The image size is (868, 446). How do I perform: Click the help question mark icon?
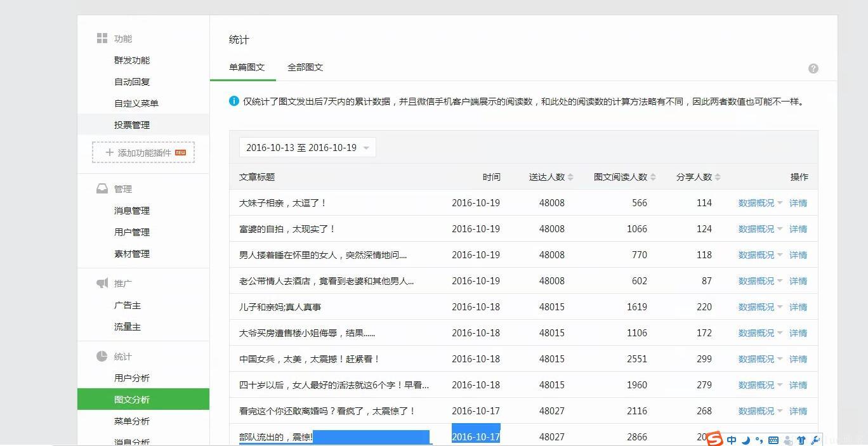coord(813,69)
